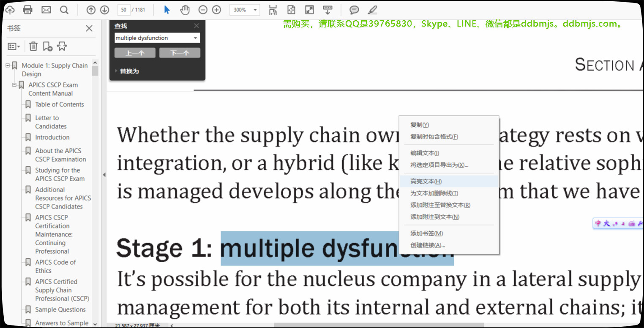Select edit text (编辑文本) menu item
The image size is (644, 328).
click(448, 153)
